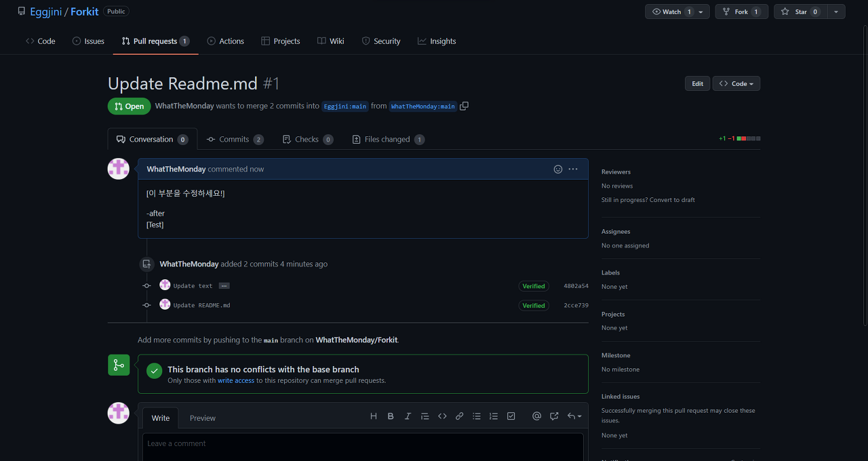
Task: Mention a user with the @ icon
Action: pyautogui.click(x=536, y=416)
